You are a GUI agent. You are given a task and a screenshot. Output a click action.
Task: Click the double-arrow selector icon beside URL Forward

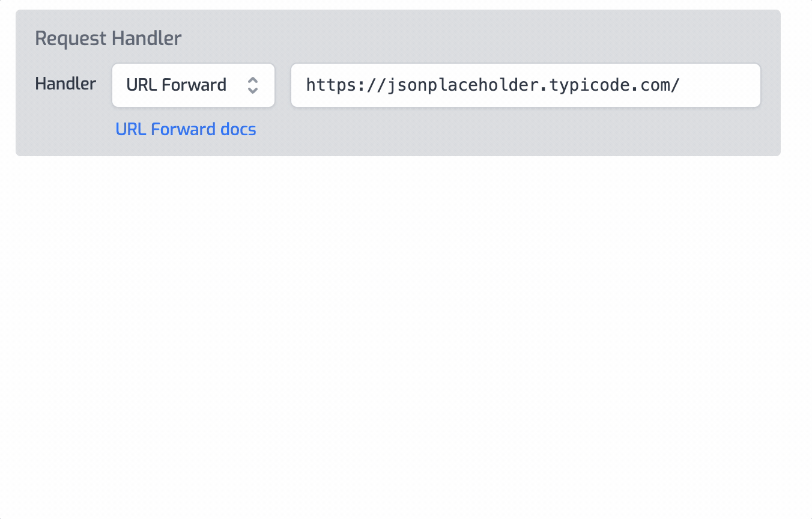click(x=253, y=85)
